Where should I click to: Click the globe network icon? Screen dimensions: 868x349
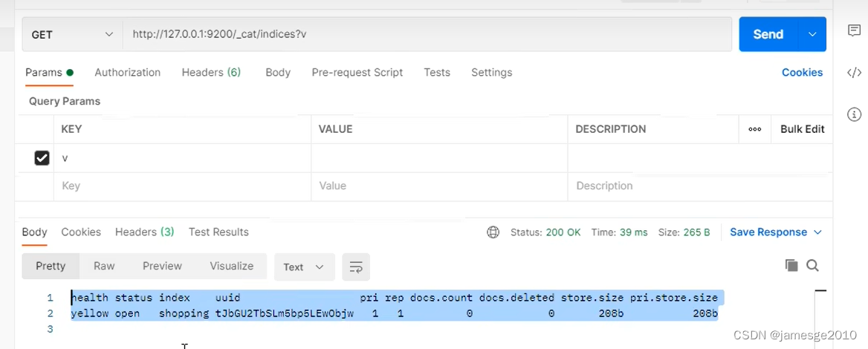493,232
